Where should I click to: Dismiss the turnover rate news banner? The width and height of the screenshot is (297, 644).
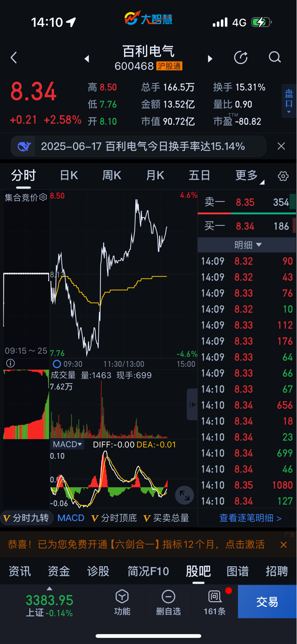click(281, 146)
